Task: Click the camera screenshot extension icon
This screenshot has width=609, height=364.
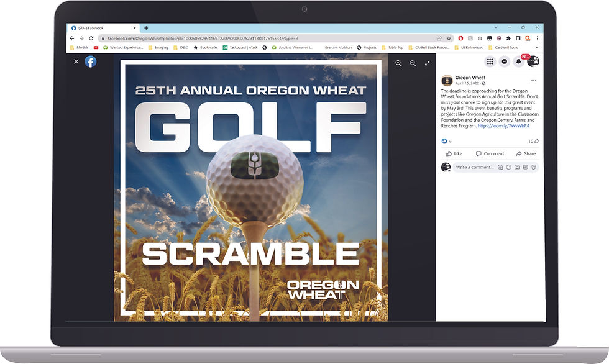Action: 480,39
